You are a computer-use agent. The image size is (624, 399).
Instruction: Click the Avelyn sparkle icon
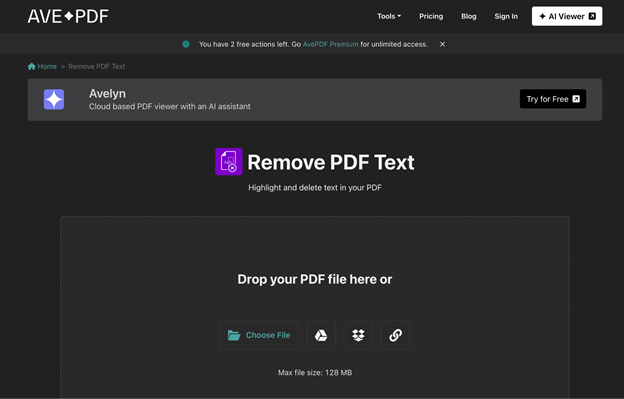pyautogui.click(x=54, y=99)
